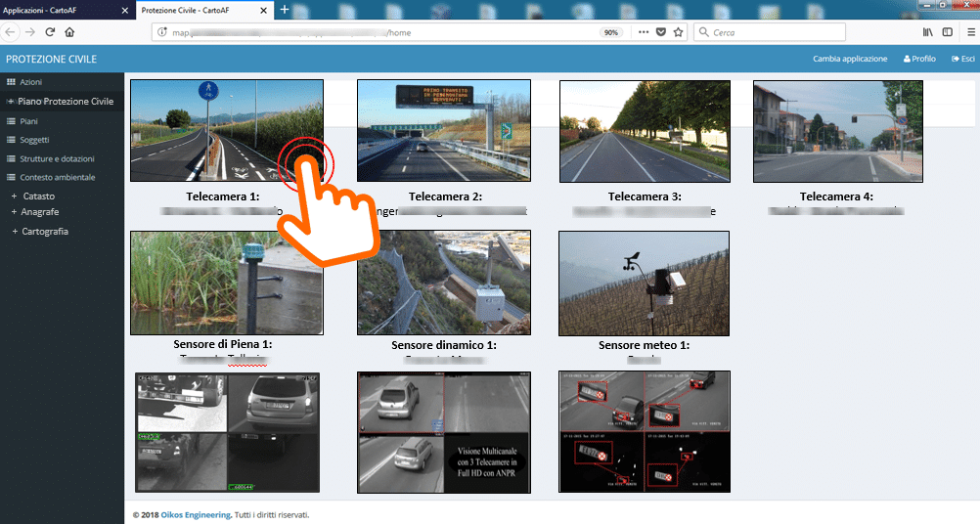
Task: Select the Protezione Civile - CartoAF tab
Action: click(x=205, y=10)
